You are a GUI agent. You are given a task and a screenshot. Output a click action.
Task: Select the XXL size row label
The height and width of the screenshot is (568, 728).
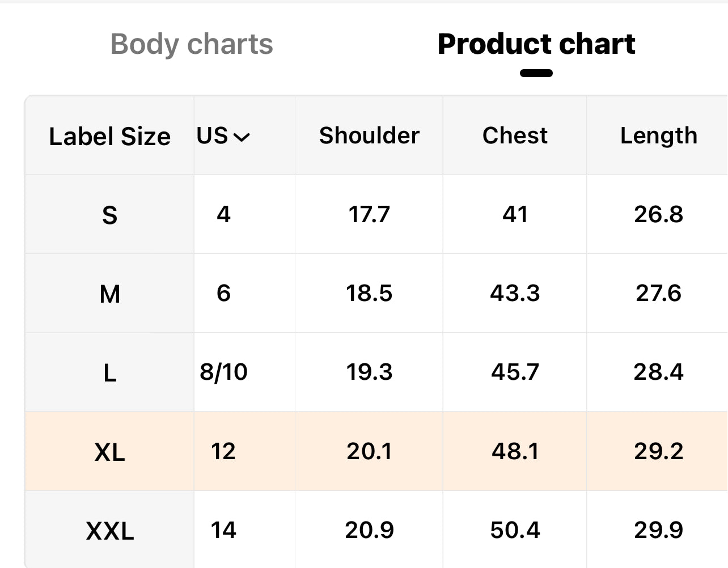click(x=109, y=531)
